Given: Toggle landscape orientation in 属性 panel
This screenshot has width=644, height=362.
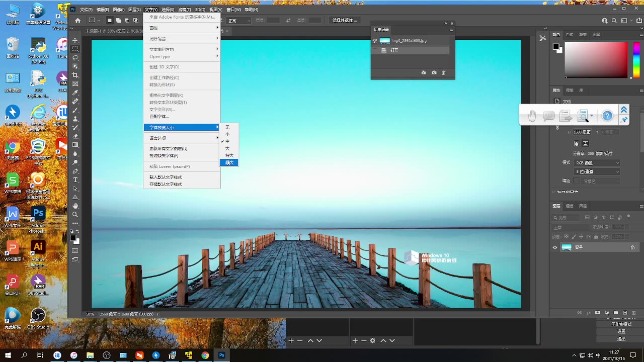Looking at the screenshot, I should click(x=585, y=144).
